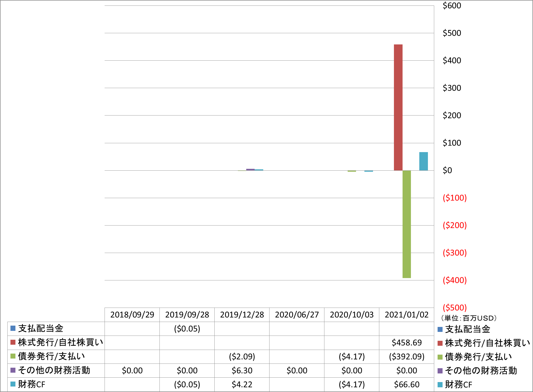The width and height of the screenshot is (533, 392).
Task: Click the 支払配当金 row label in table
Action: tap(41, 328)
